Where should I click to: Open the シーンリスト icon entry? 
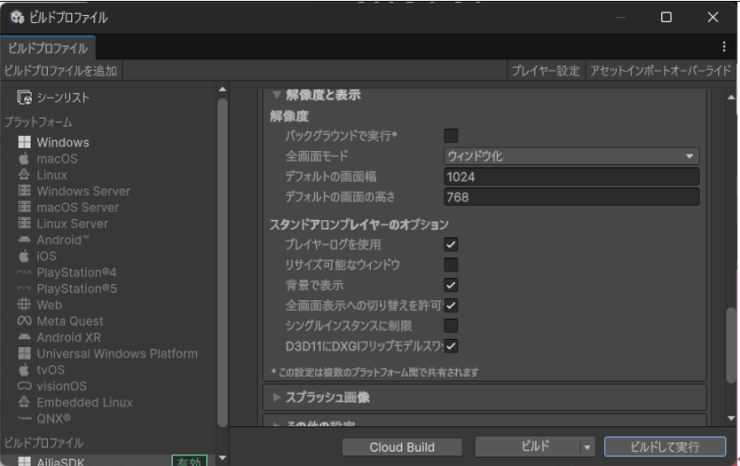pyautogui.click(x=25, y=97)
